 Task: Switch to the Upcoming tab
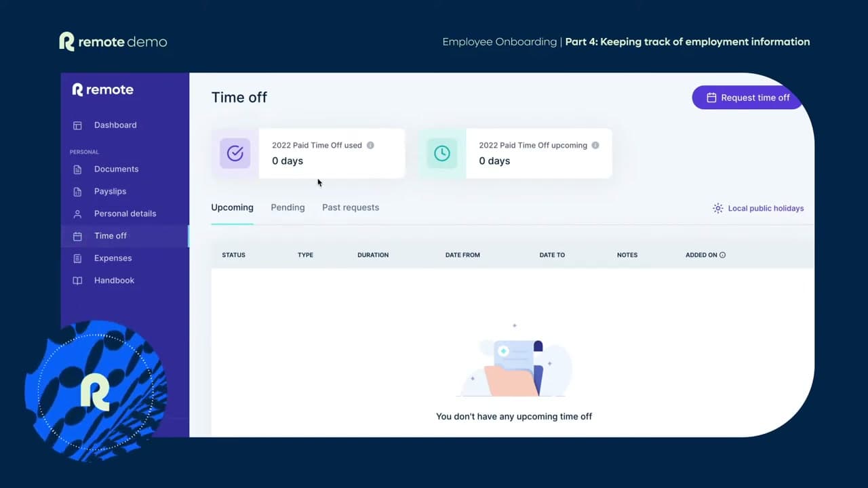tap(232, 207)
